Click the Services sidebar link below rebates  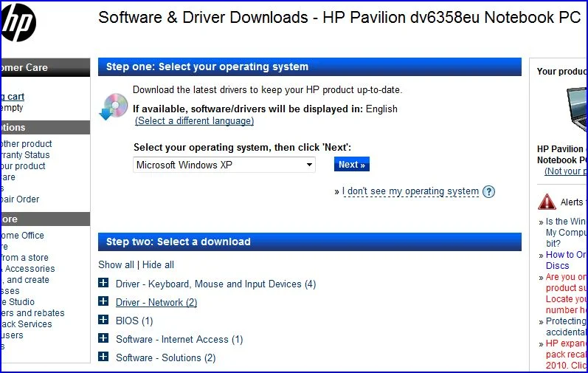[27, 324]
